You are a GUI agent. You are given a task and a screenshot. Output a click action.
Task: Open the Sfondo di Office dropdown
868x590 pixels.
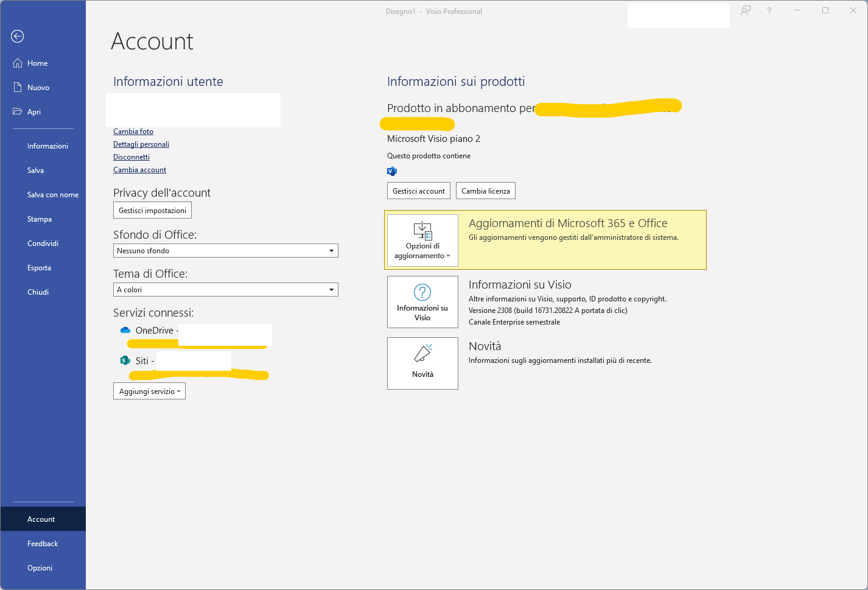pyautogui.click(x=226, y=251)
